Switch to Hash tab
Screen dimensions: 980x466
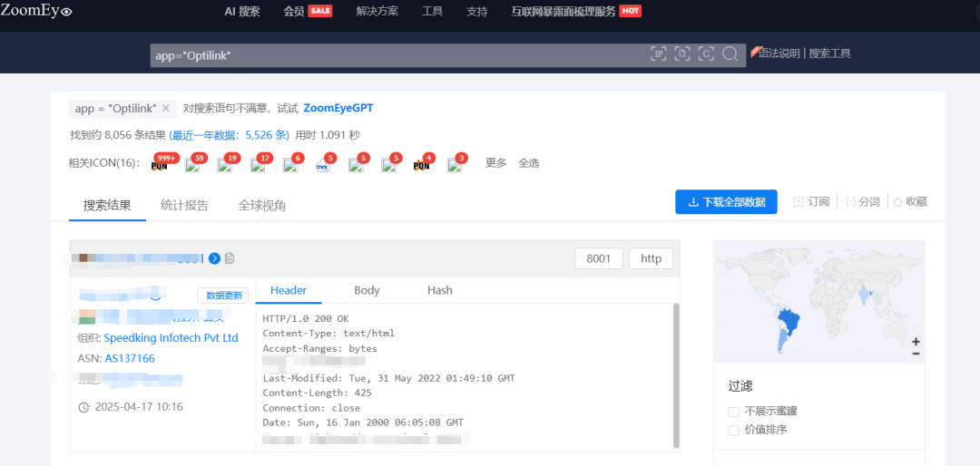440,290
